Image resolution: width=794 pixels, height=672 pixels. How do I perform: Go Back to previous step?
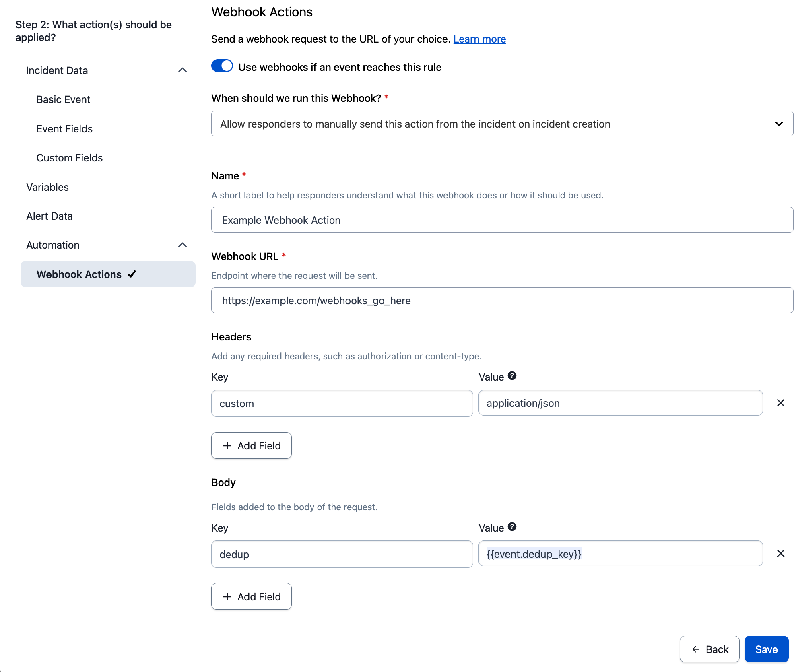click(709, 649)
